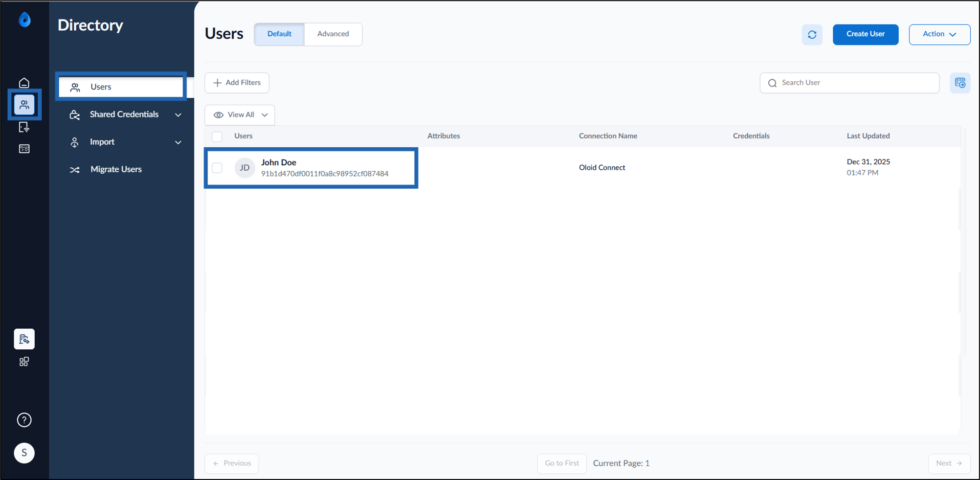The height and width of the screenshot is (480, 980).
Task: Click the Oloid Connect connection name
Action: click(602, 167)
